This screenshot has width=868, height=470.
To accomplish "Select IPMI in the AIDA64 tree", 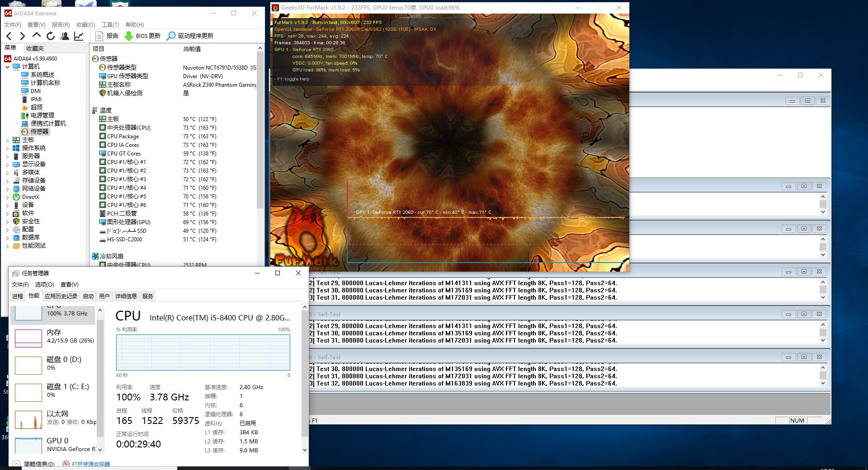I will (36, 99).
